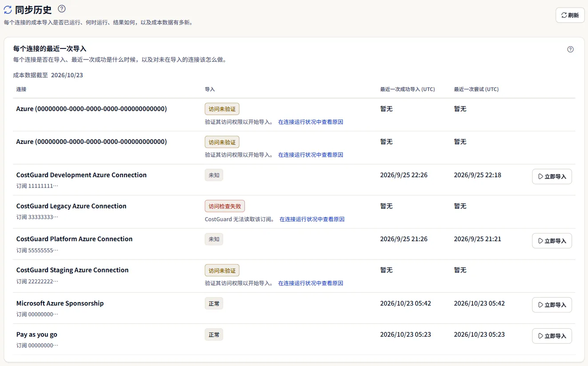Click 立即导入 in the Pay as you go row
Viewport: 588px width, 366px height.
click(552, 336)
